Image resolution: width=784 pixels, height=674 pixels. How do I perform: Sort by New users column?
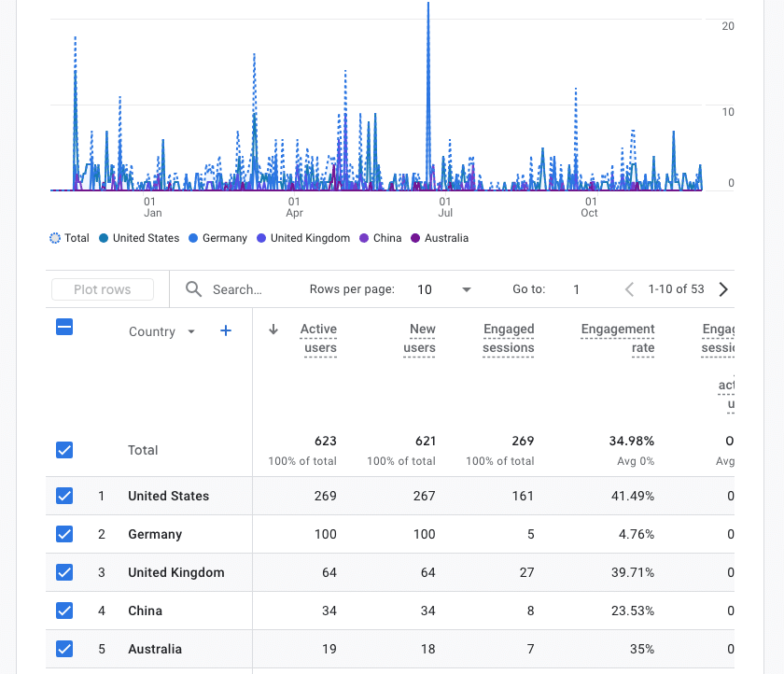(421, 339)
